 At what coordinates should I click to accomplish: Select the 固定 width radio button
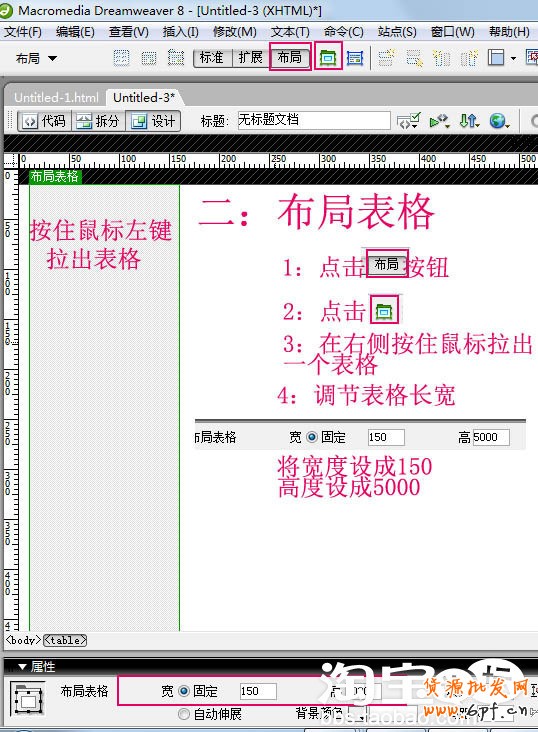(184, 691)
